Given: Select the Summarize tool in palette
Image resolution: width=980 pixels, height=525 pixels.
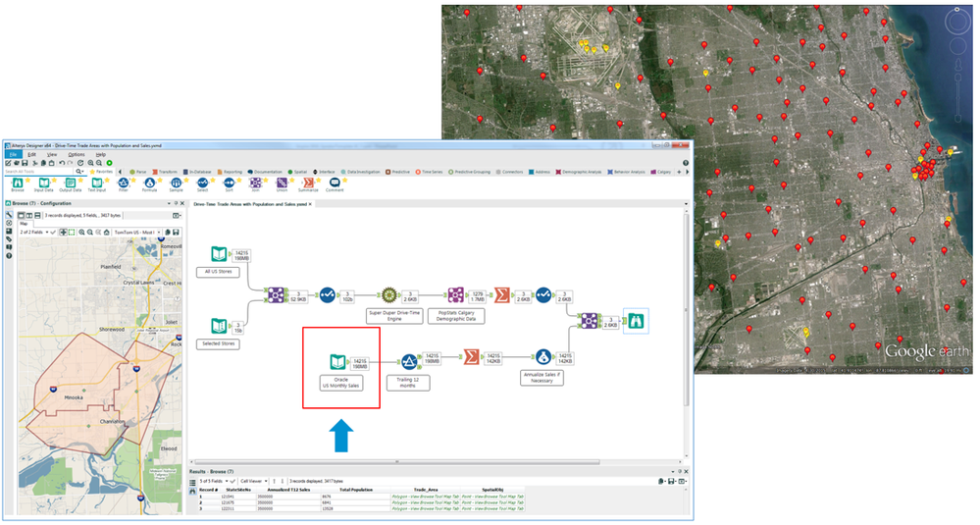Looking at the screenshot, I should [308, 183].
